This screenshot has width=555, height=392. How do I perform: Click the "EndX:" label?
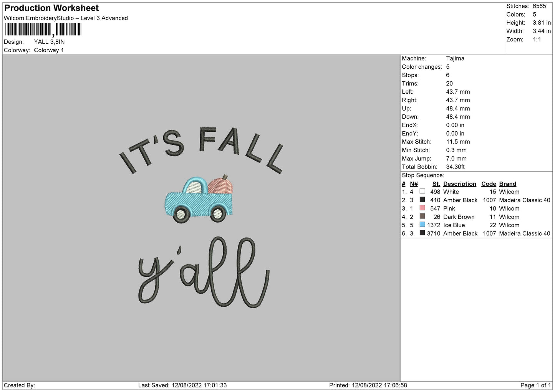(410, 125)
